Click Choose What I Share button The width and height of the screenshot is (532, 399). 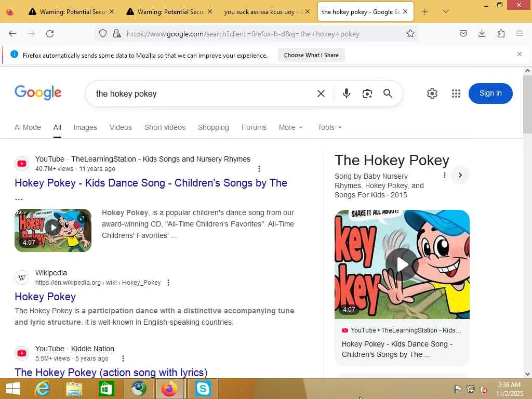tap(311, 55)
